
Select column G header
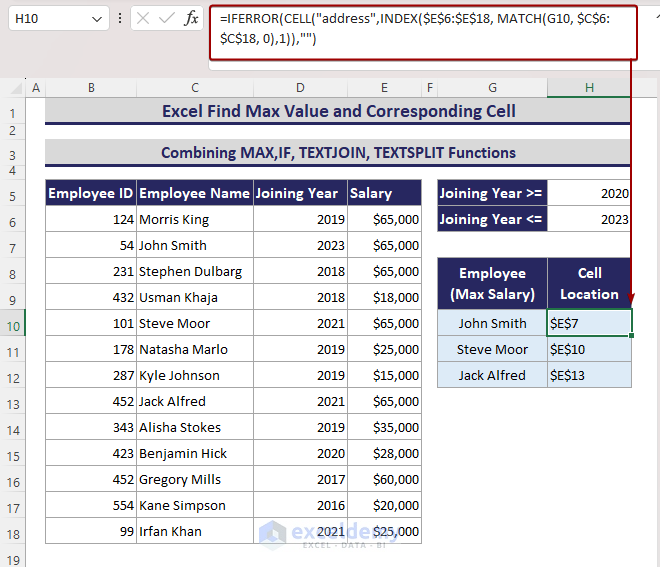(x=492, y=88)
